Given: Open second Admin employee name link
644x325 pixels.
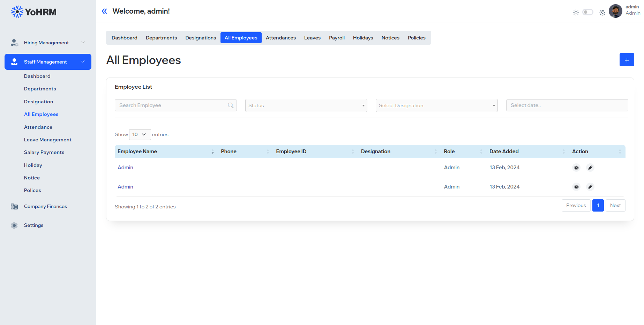Looking at the screenshot, I should pos(126,187).
